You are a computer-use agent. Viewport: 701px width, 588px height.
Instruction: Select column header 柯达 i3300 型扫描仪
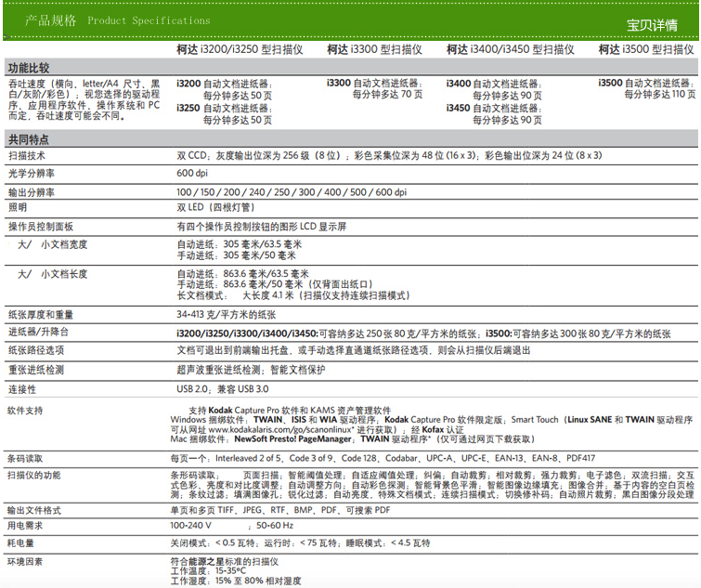pyautogui.click(x=374, y=49)
